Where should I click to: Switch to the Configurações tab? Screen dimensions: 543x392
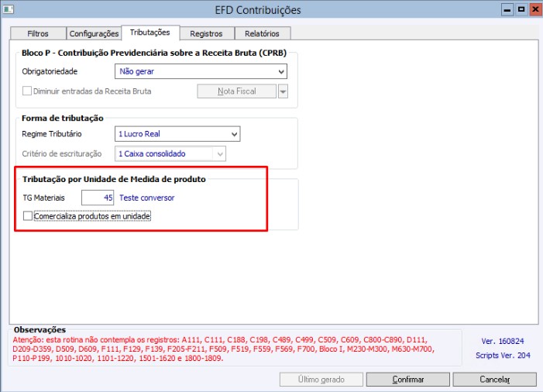point(94,33)
